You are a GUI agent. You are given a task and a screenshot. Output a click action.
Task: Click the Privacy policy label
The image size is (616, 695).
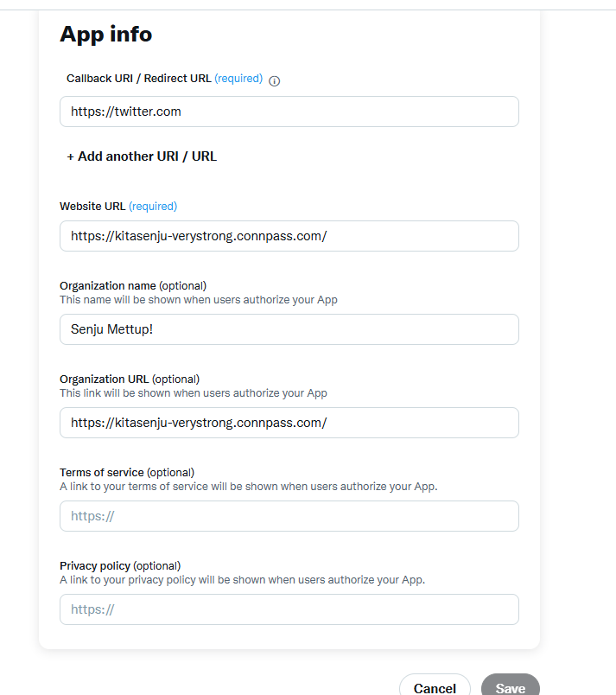[x=95, y=566]
